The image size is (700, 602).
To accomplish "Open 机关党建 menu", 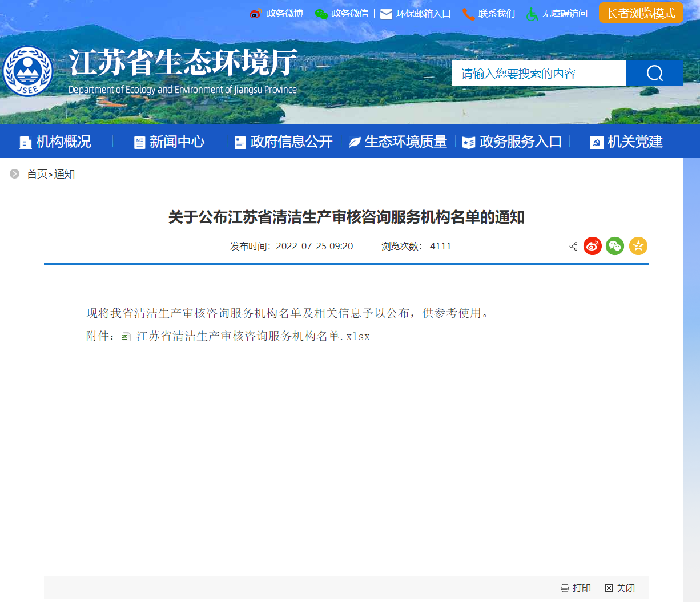I will [x=635, y=142].
